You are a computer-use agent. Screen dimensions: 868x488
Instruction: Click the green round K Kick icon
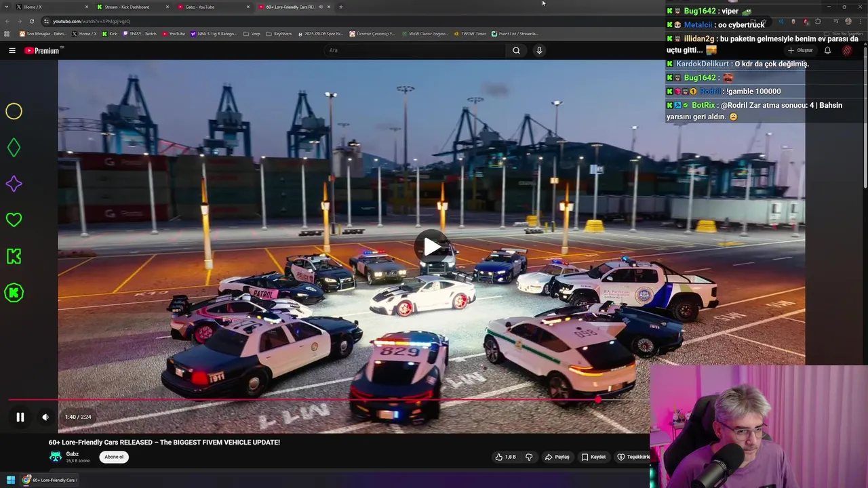coord(14,293)
